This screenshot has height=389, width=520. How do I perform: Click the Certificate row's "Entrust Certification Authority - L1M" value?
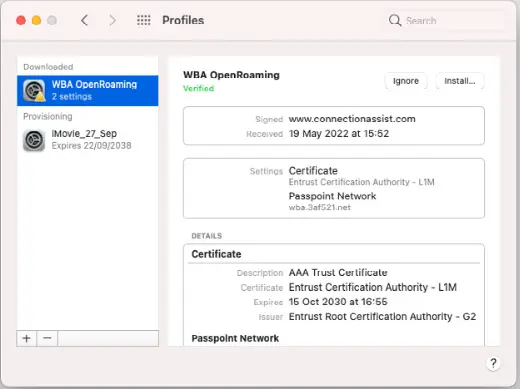pos(373,287)
